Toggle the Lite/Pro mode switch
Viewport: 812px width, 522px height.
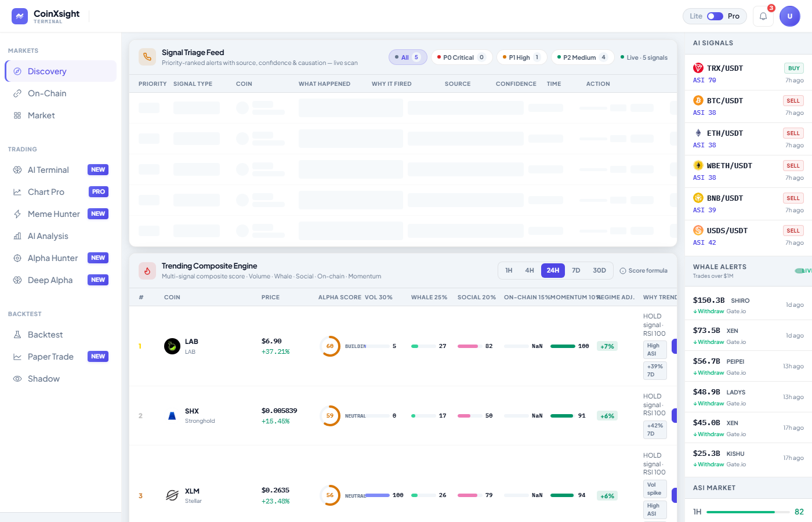point(715,16)
